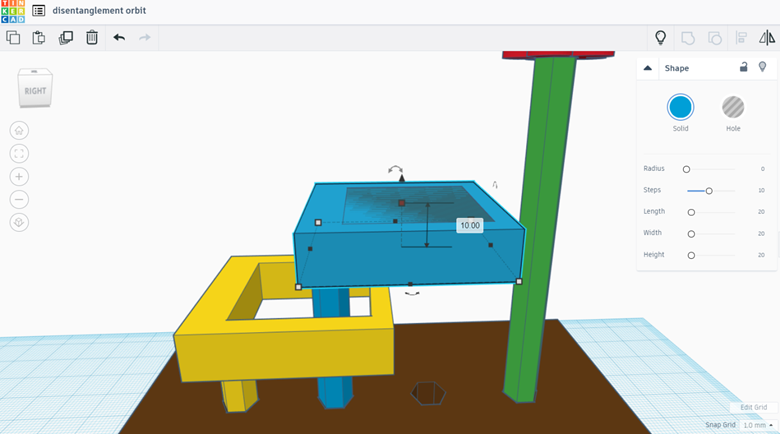The width and height of the screenshot is (780, 434).
Task: Click the Align tool icon
Action: pos(741,38)
